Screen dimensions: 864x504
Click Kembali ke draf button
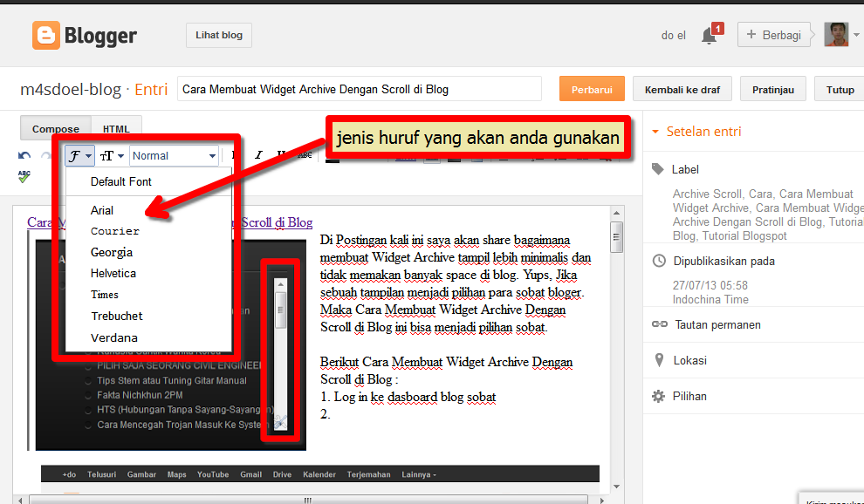(682, 89)
